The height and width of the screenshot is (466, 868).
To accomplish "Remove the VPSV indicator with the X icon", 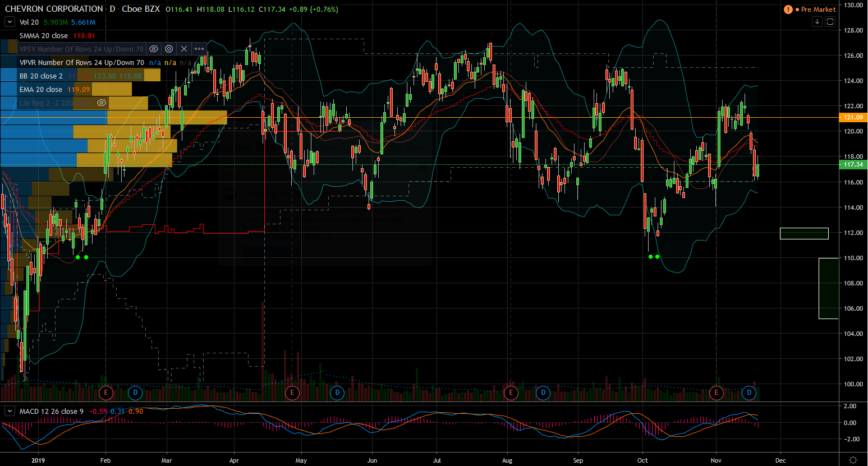I will click(x=184, y=49).
